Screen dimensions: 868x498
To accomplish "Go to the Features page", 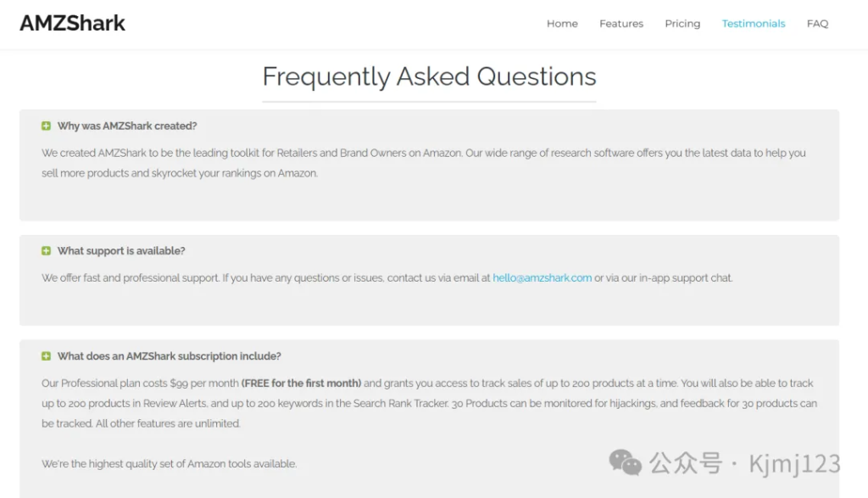I will click(621, 24).
